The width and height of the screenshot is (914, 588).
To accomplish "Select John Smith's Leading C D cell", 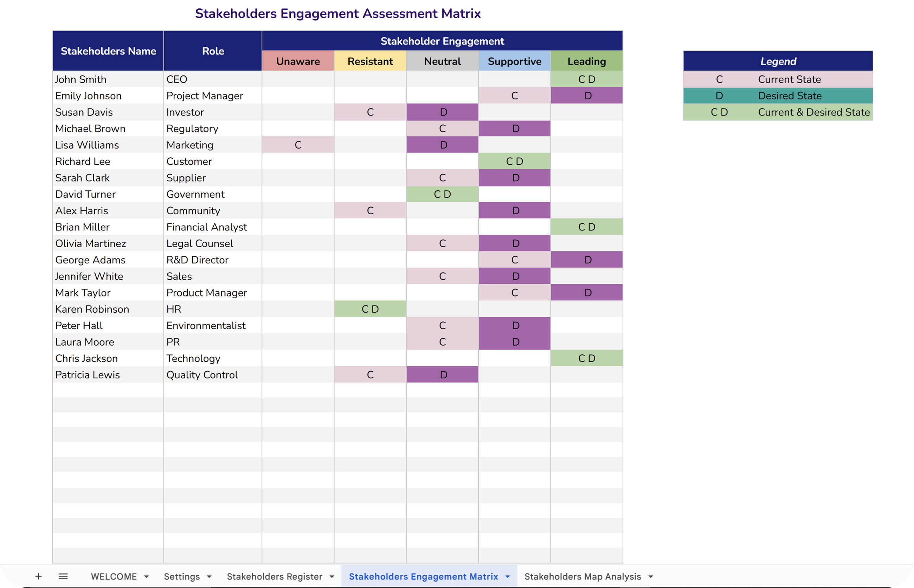I will [586, 79].
